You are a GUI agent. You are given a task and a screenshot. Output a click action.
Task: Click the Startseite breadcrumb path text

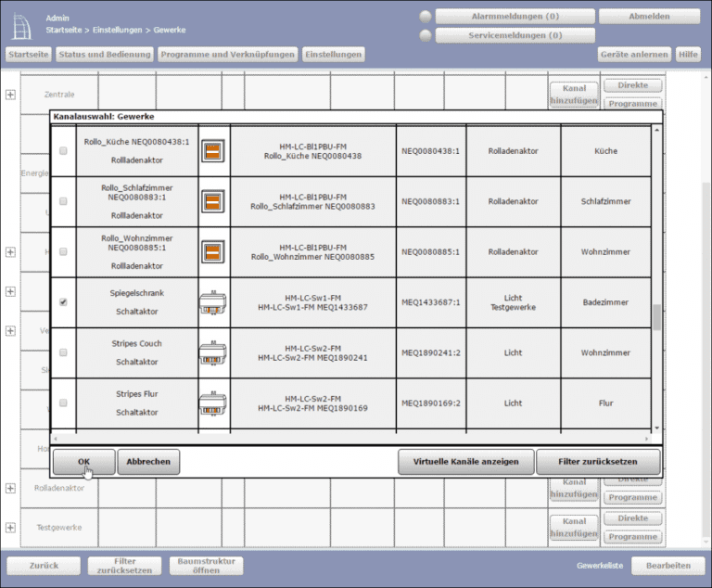(x=63, y=30)
